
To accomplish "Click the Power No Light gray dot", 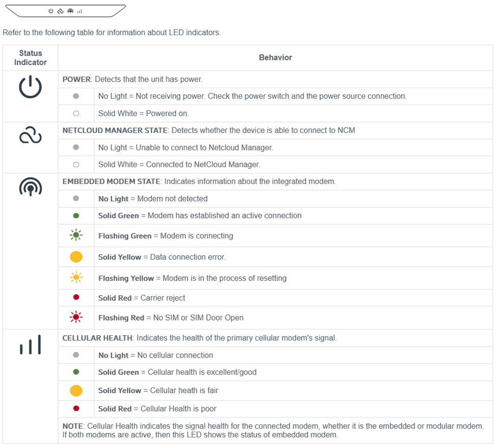I will tap(76, 96).
